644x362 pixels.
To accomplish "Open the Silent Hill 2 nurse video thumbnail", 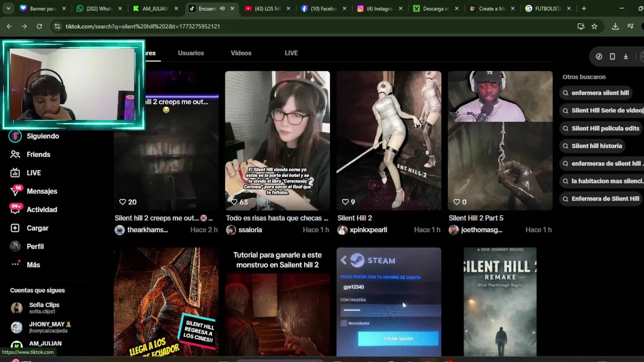I will pos(389,140).
